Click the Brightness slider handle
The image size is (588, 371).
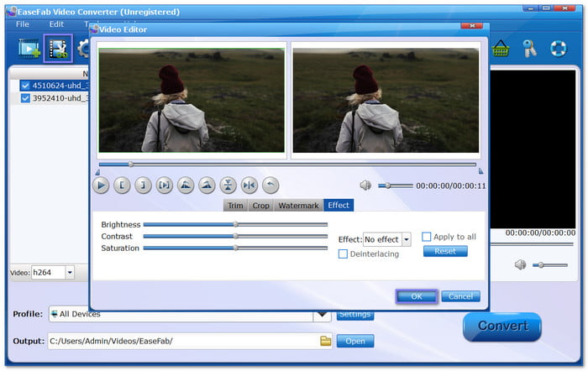(x=235, y=224)
